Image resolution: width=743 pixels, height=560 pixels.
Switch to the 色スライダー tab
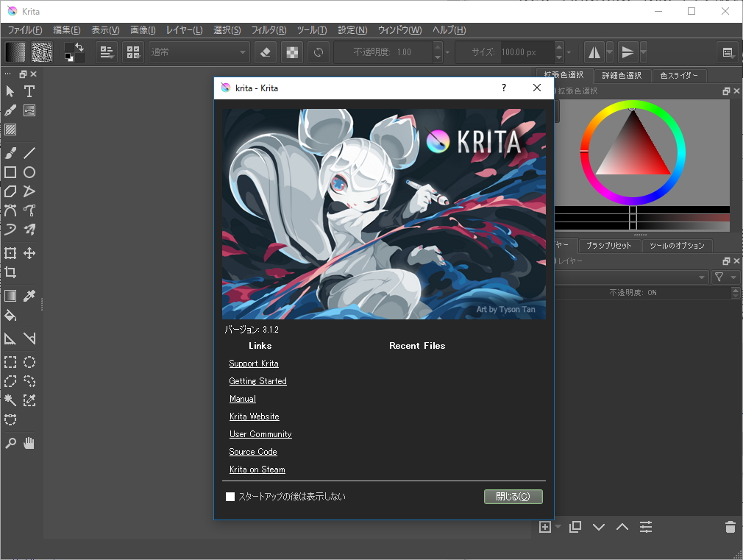pyautogui.click(x=679, y=75)
